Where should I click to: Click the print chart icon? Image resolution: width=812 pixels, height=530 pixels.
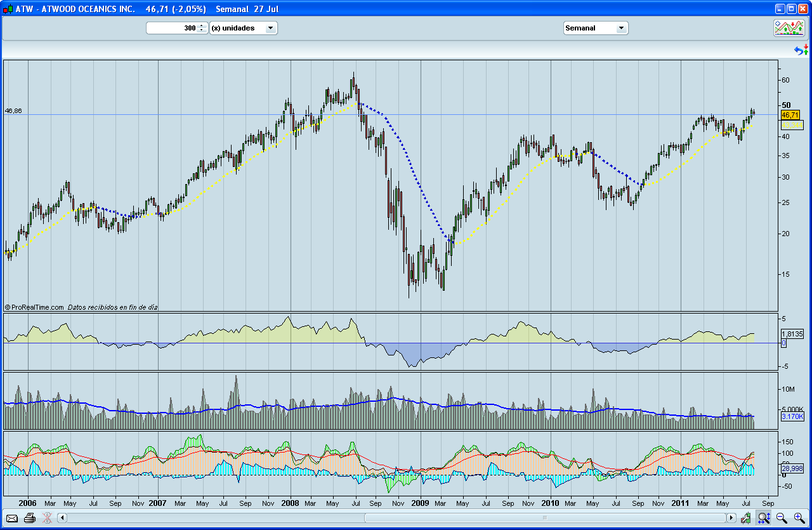[x=29, y=519]
